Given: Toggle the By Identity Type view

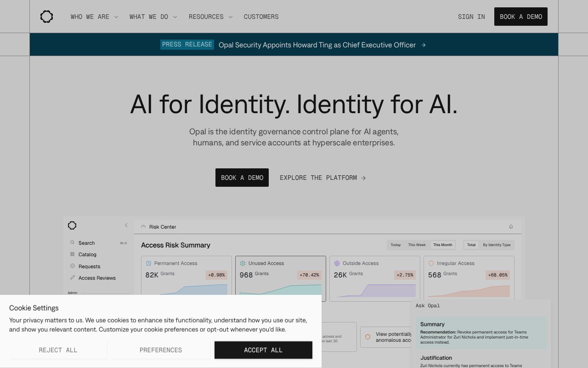Looking at the screenshot, I should (497, 245).
